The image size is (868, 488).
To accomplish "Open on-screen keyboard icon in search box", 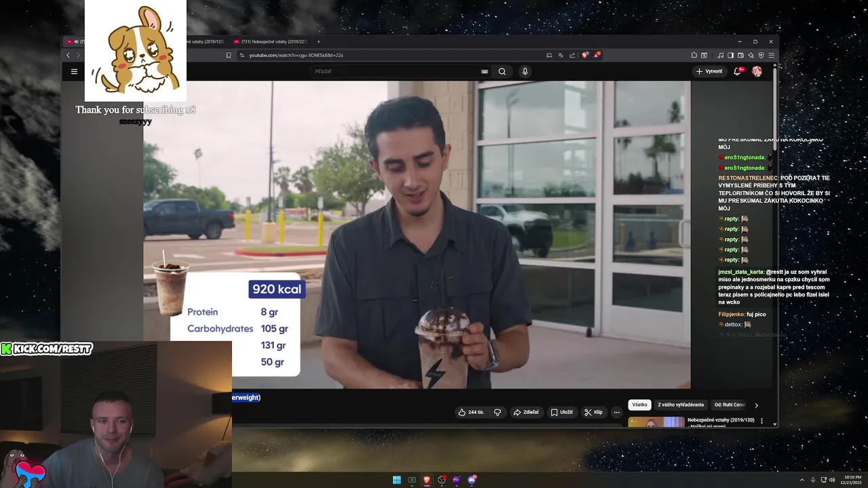I will (484, 71).
